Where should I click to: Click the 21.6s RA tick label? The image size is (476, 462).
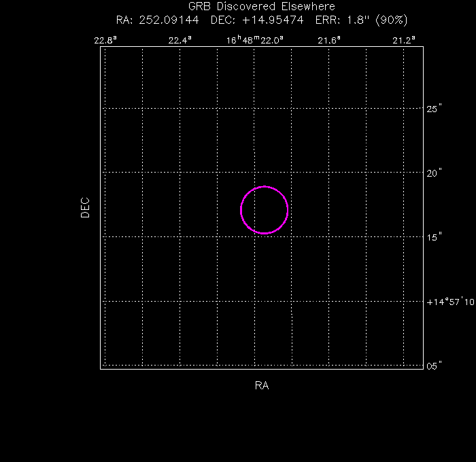(329, 40)
